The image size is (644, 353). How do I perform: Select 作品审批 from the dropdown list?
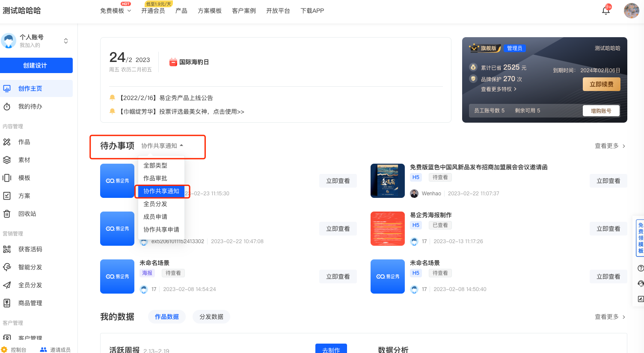point(155,178)
